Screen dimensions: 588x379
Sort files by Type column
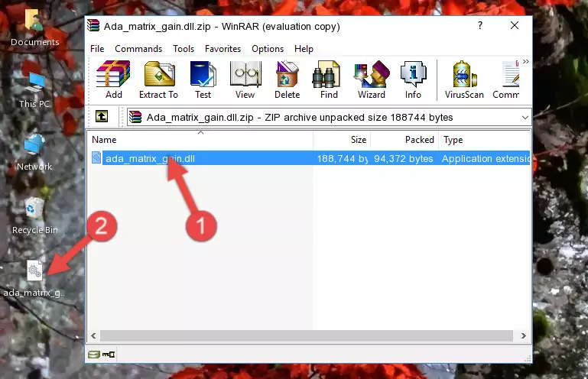tap(485, 140)
